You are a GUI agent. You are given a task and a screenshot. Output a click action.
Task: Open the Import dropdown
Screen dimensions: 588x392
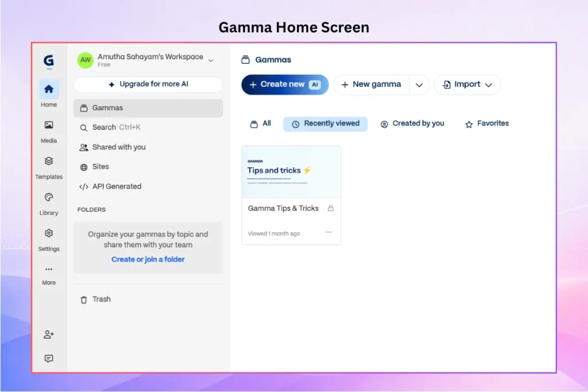pos(467,85)
